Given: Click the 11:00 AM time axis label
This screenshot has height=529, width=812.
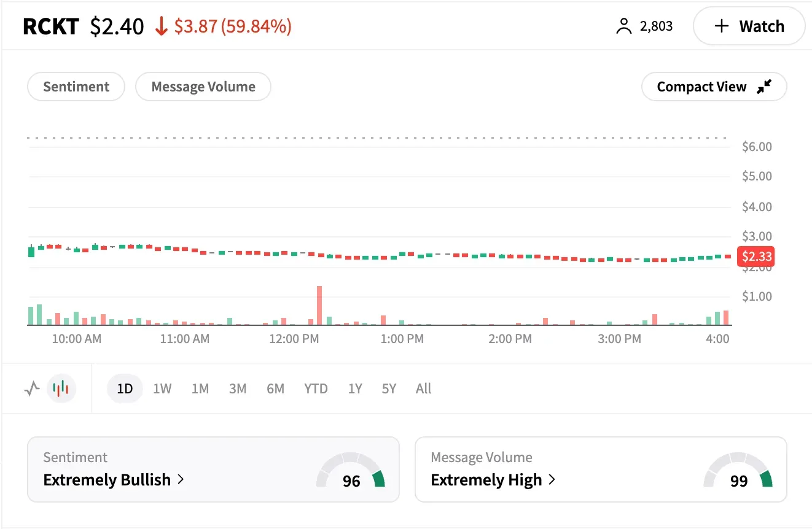Looking at the screenshot, I should 184,339.
